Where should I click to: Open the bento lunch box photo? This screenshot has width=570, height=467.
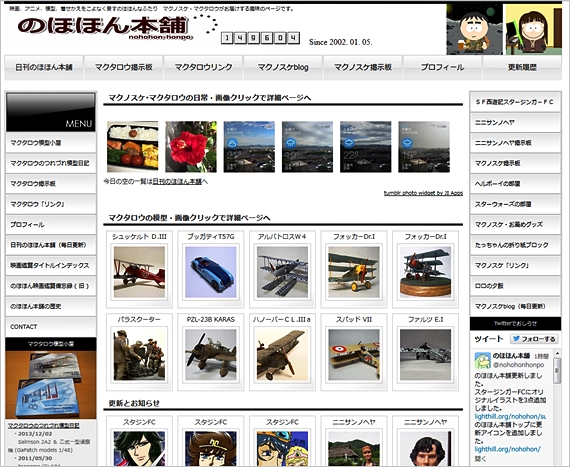pos(133,147)
